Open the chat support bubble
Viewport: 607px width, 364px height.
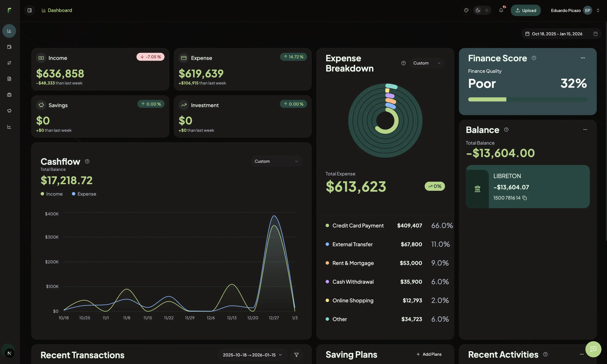(593, 349)
